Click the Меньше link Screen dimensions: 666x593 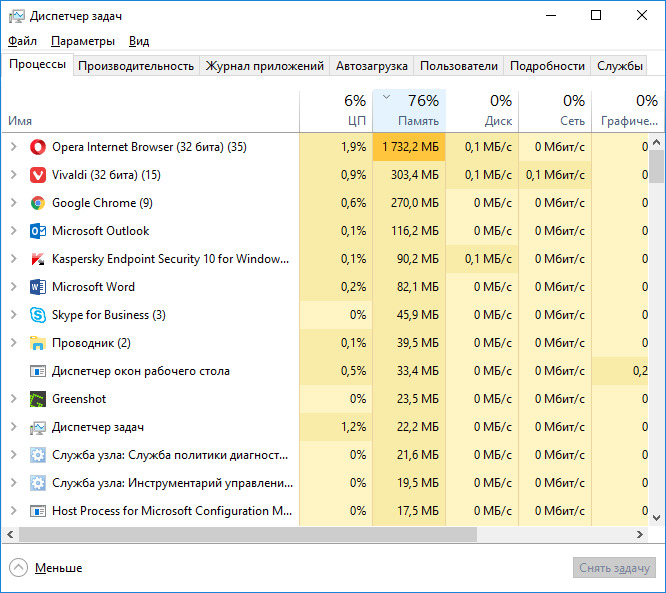click(x=59, y=568)
